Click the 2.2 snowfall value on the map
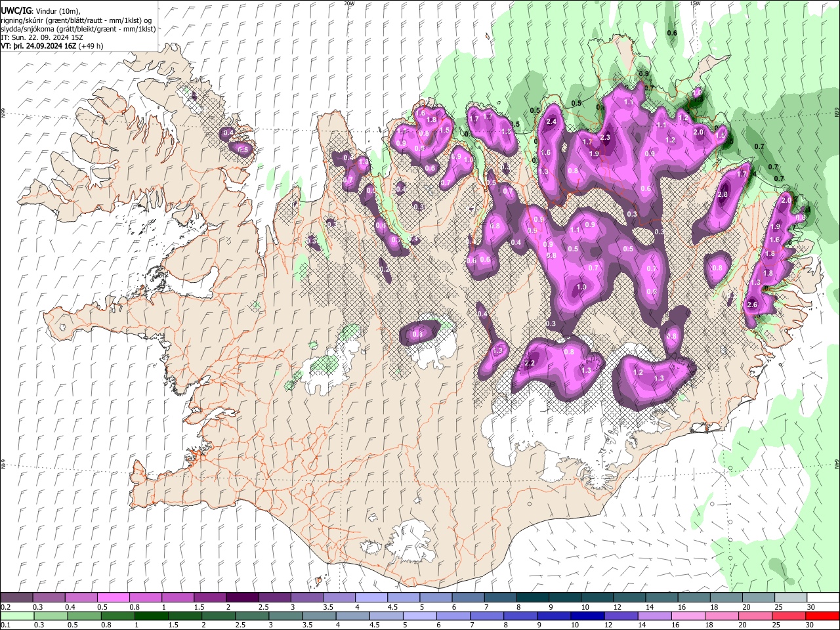The width and height of the screenshot is (840, 630). 530,363
